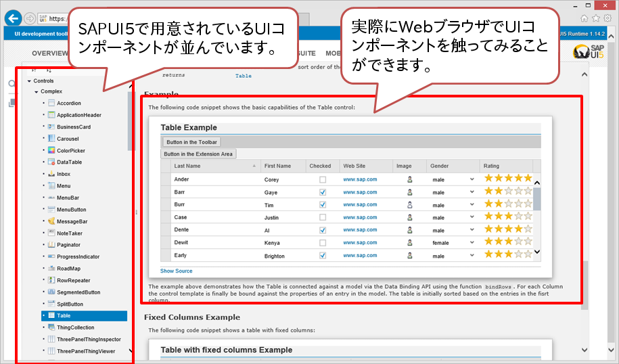Click the NoteTaker control icon

(x=51, y=233)
